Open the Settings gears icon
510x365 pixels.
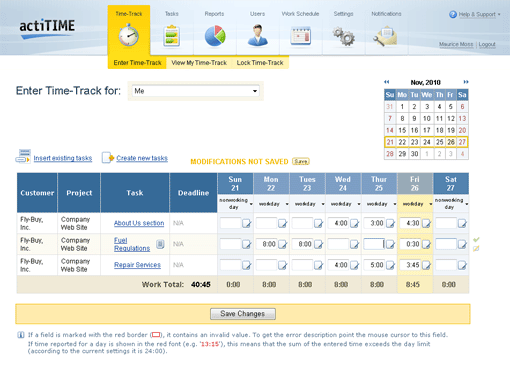point(344,36)
